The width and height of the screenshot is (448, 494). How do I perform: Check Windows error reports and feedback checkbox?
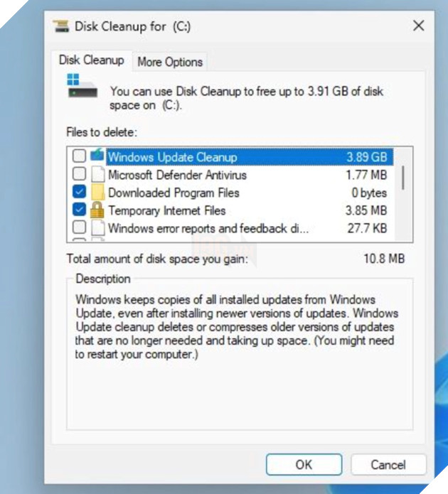[x=79, y=227]
